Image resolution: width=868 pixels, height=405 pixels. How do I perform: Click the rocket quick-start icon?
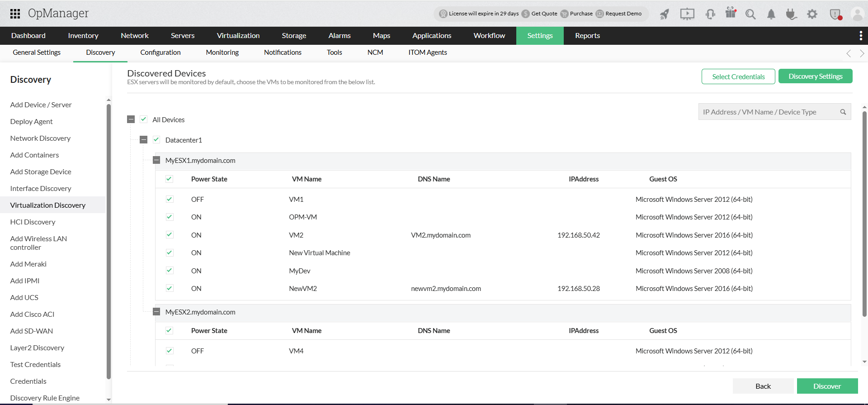(664, 14)
